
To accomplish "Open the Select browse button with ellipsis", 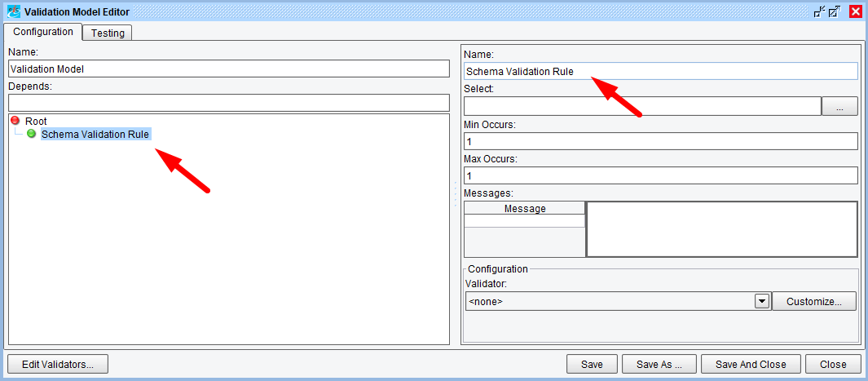I will tap(840, 106).
